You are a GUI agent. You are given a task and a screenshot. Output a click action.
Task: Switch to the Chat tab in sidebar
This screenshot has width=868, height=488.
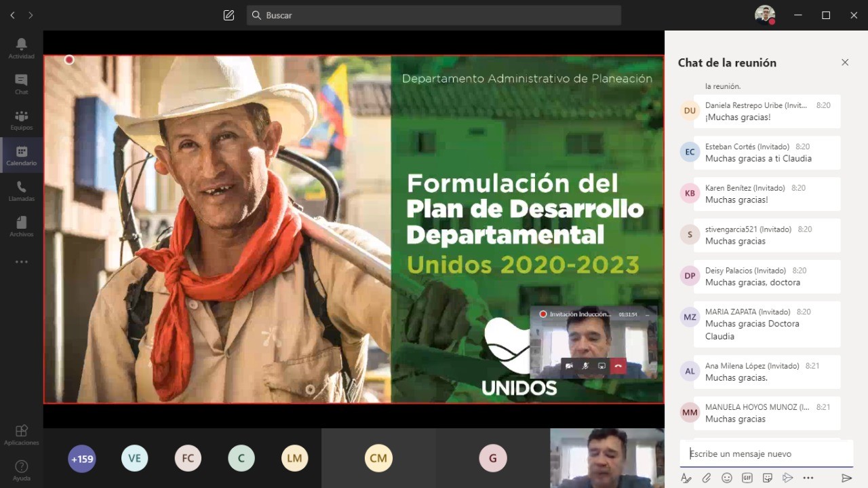click(x=22, y=83)
